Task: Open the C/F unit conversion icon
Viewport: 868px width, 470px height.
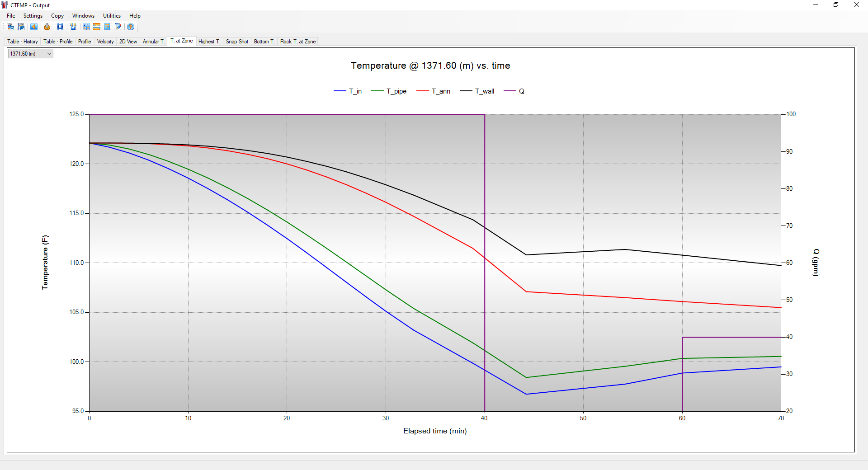Action: [x=86, y=27]
